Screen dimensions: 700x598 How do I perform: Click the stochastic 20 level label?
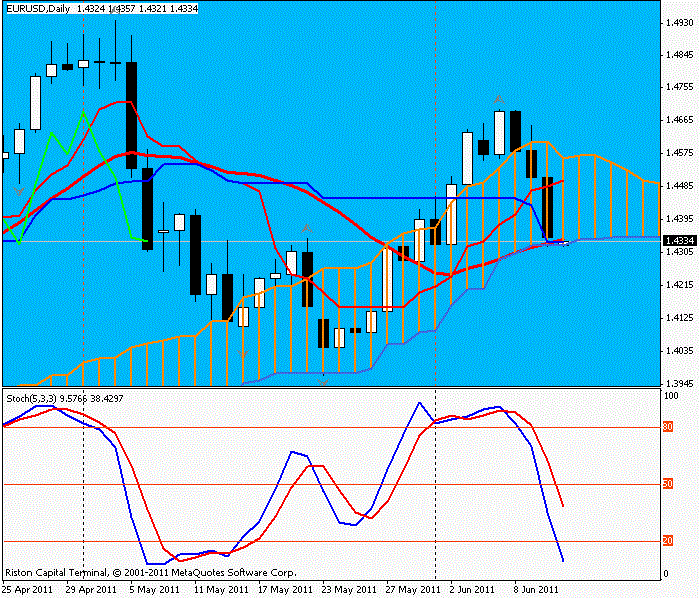(668, 541)
